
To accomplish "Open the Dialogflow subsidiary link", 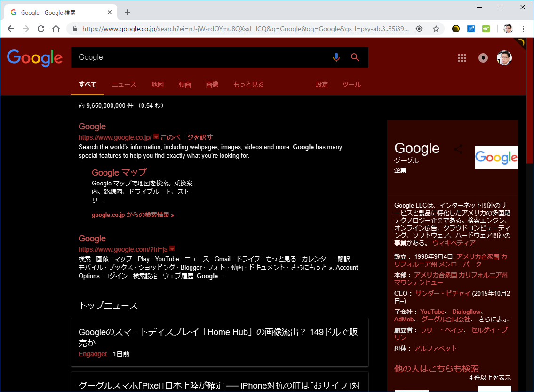I will tap(466, 312).
